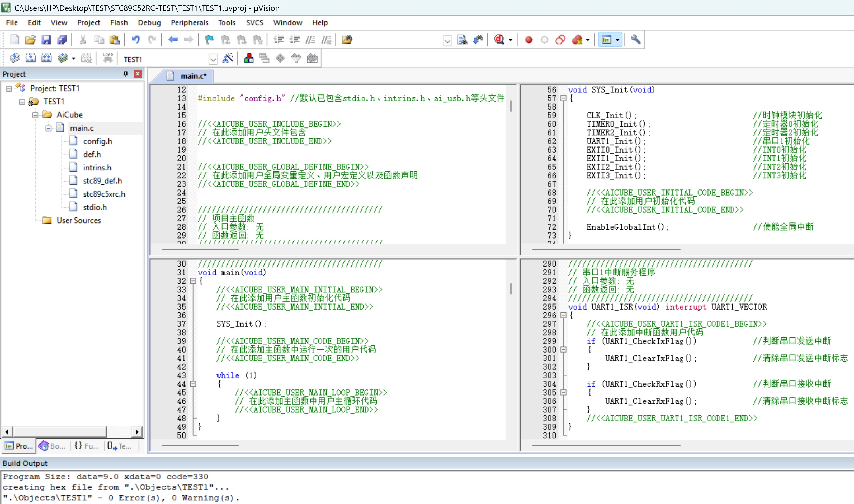Fold the SYS_Init block at line 57
The image size is (854, 504).
coord(563,98)
